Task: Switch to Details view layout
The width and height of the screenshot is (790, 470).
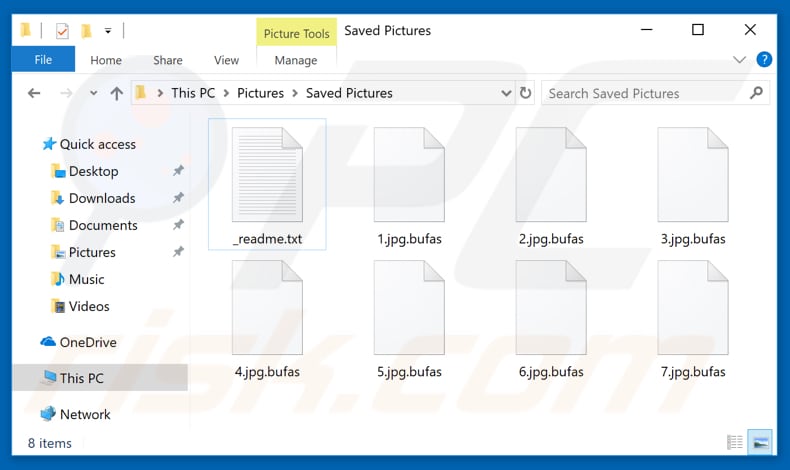Action: tap(735, 442)
